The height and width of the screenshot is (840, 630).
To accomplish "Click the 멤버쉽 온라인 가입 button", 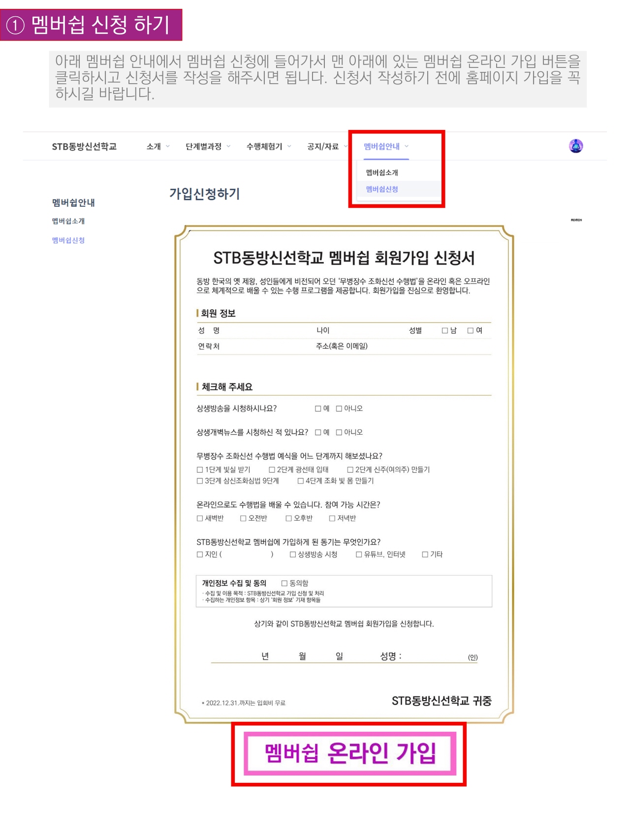I will coord(349,753).
